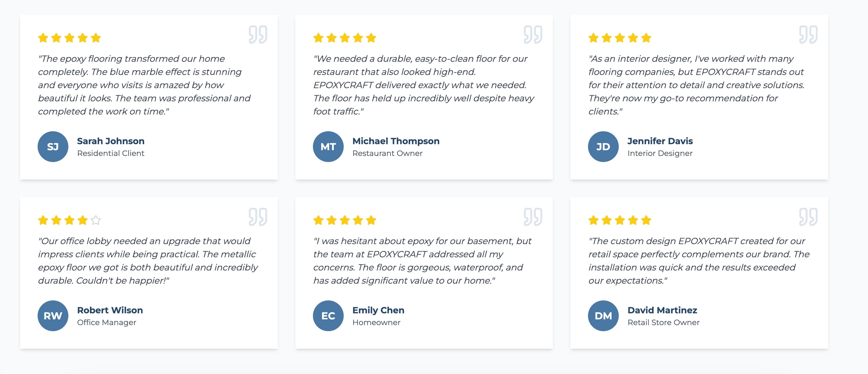
Task: Click the quote mark icon in Michael Thompson's card
Action: [533, 34]
